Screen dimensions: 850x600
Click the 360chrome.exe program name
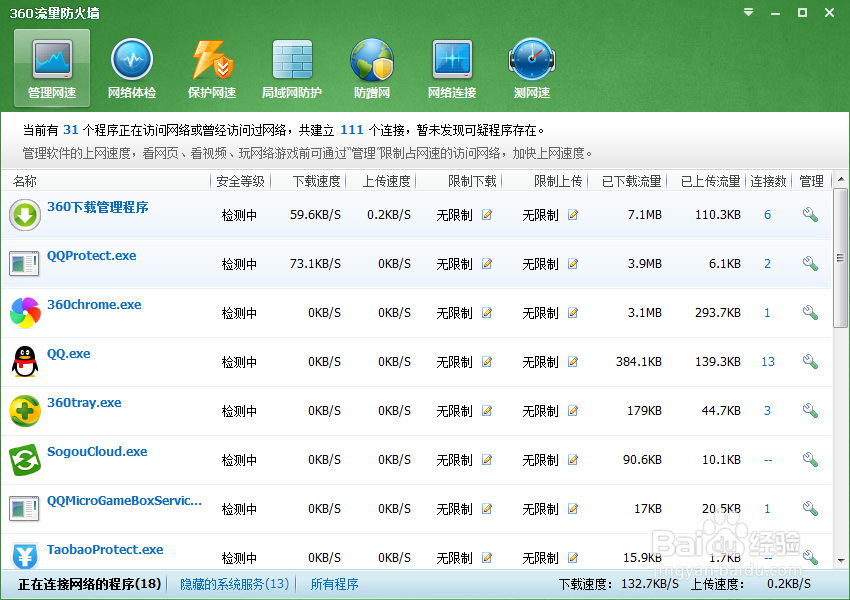click(x=94, y=305)
